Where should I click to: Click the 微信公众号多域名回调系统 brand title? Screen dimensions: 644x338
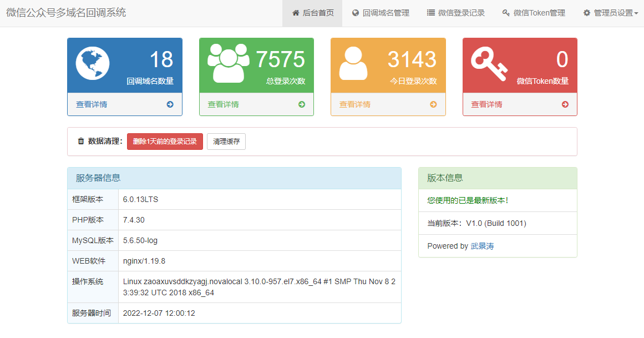(x=66, y=13)
